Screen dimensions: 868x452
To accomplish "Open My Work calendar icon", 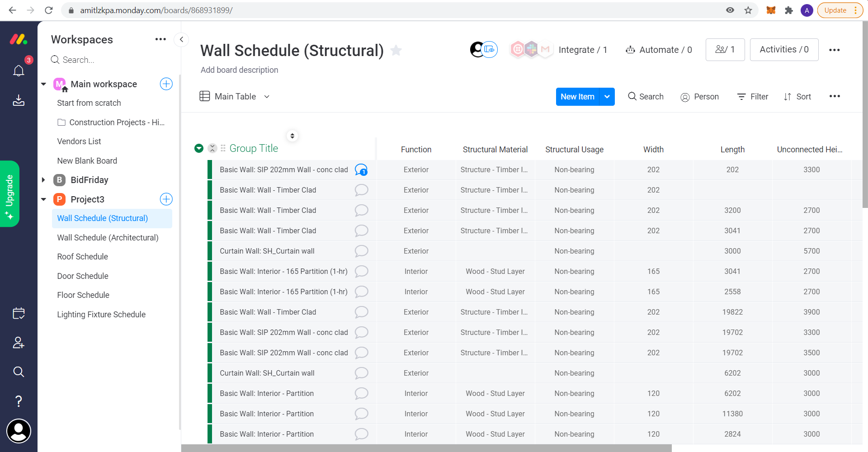I will pyautogui.click(x=19, y=313).
